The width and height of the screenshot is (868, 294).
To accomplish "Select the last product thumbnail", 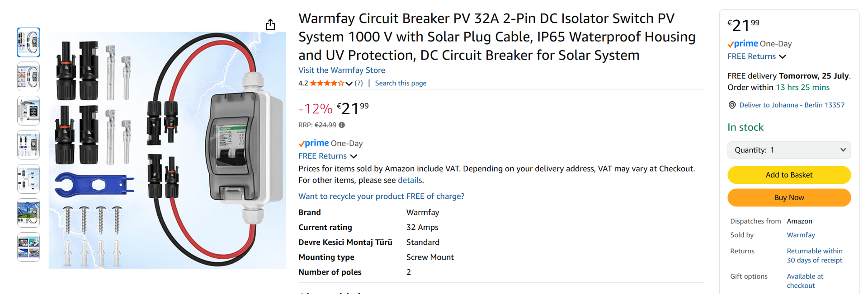I will [x=28, y=247].
